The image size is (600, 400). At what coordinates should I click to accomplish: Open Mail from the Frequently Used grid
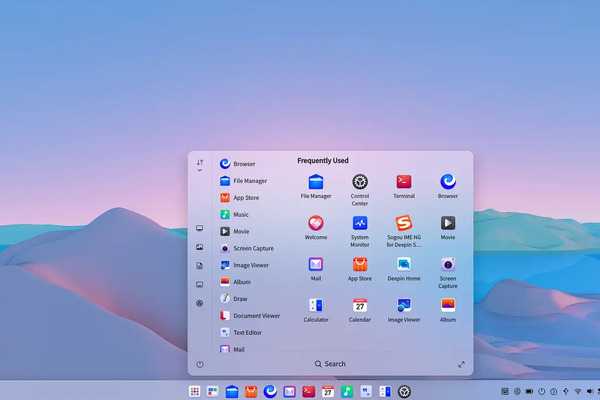(x=316, y=269)
